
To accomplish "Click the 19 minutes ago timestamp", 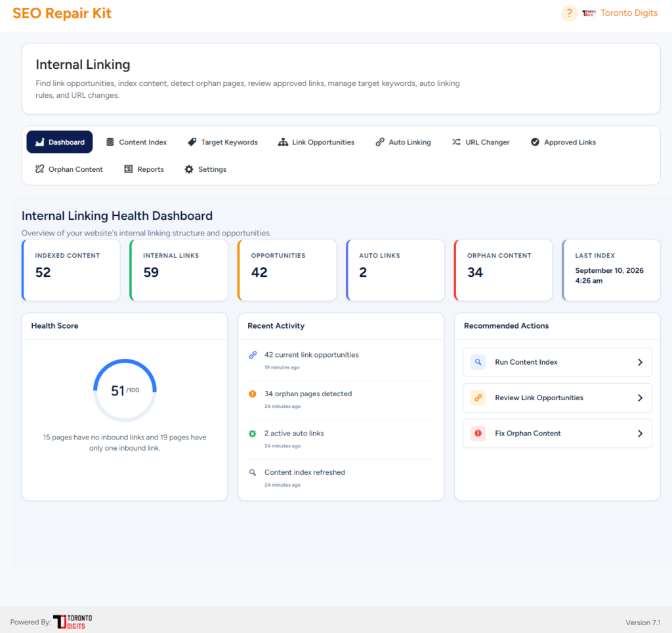I will pos(282,367).
